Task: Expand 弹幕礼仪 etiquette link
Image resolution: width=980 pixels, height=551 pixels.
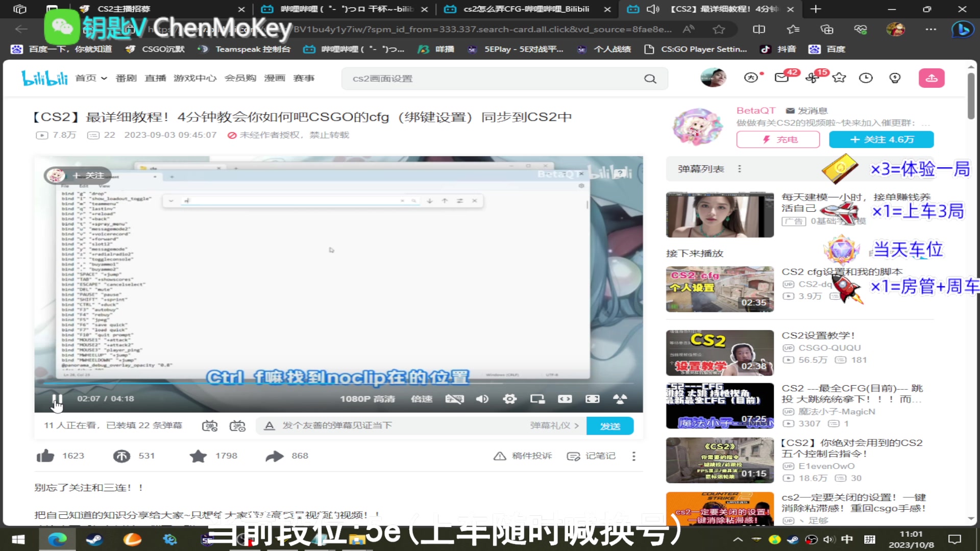Action: (x=554, y=425)
